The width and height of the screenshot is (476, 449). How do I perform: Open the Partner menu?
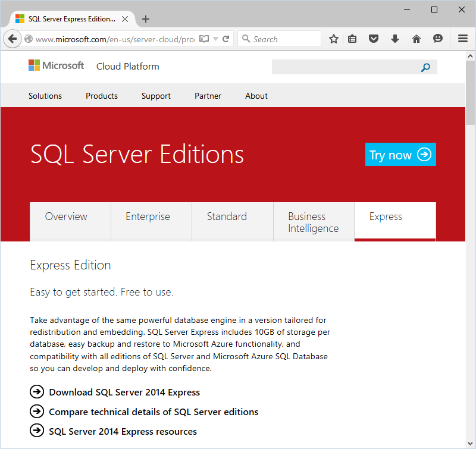click(x=208, y=96)
